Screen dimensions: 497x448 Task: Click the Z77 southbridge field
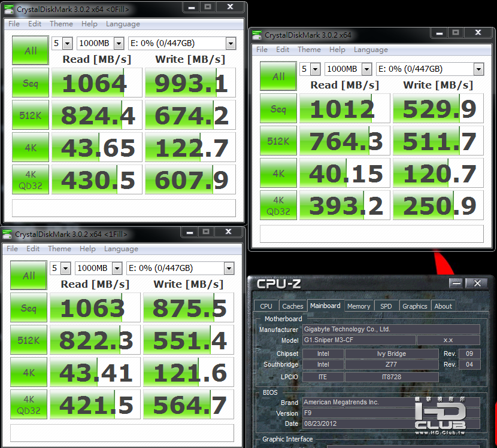pos(392,364)
